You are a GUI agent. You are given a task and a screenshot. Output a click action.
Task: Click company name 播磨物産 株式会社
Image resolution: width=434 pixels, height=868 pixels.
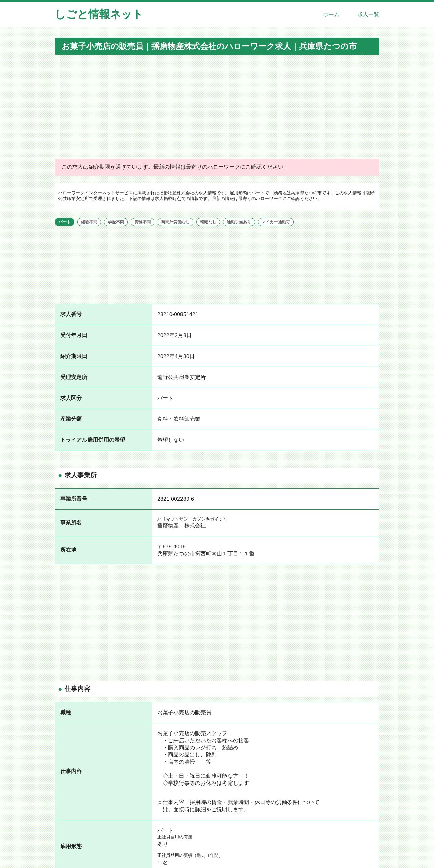coord(182,526)
